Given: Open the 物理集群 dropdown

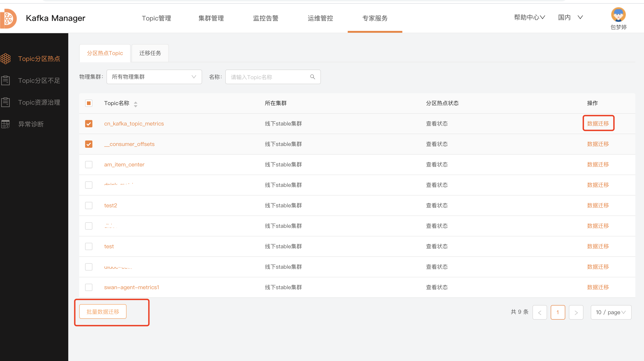Looking at the screenshot, I should point(154,77).
